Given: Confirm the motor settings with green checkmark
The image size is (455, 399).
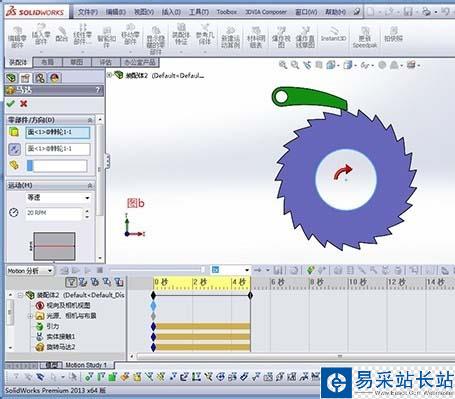Looking at the screenshot, I should (11, 104).
